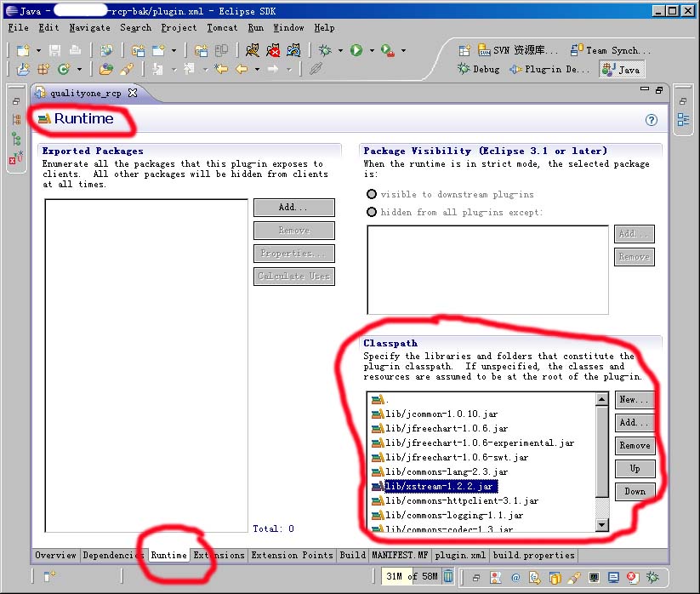Switch to the Debug perspective

[x=479, y=69]
